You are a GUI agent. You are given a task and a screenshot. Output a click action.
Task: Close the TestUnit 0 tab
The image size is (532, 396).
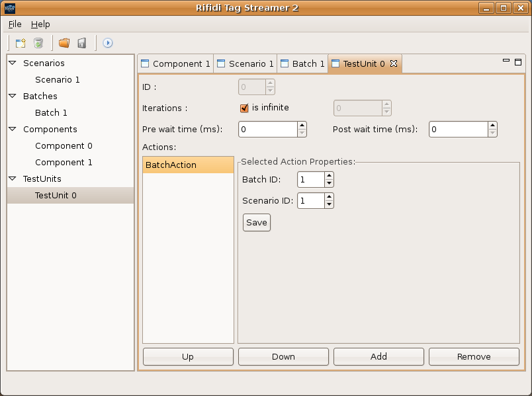(393, 63)
